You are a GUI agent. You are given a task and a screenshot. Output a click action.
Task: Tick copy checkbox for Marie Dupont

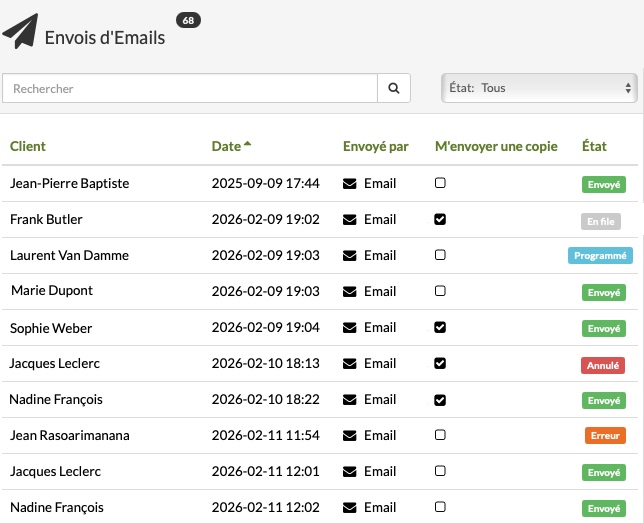click(440, 291)
